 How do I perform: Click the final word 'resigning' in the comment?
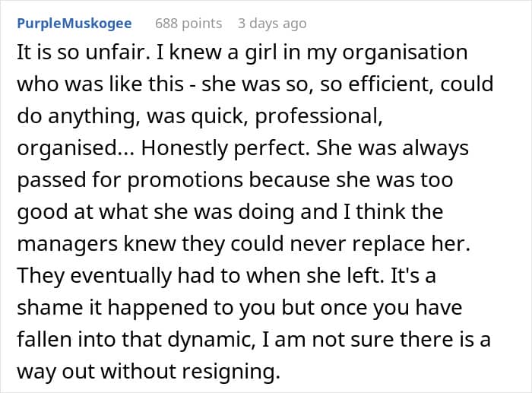(231, 372)
